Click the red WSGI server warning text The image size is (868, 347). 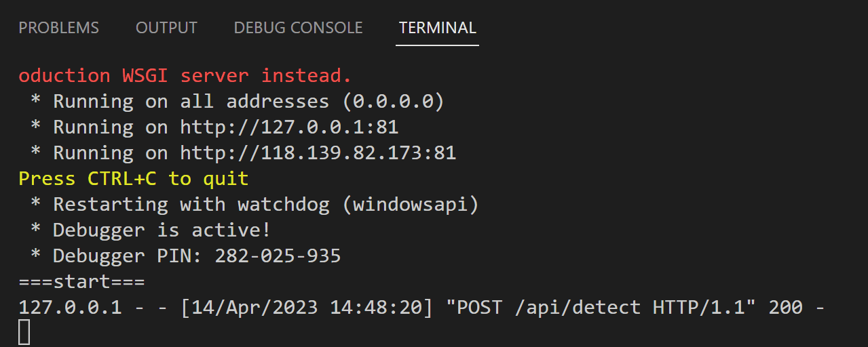click(x=185, y=75)
